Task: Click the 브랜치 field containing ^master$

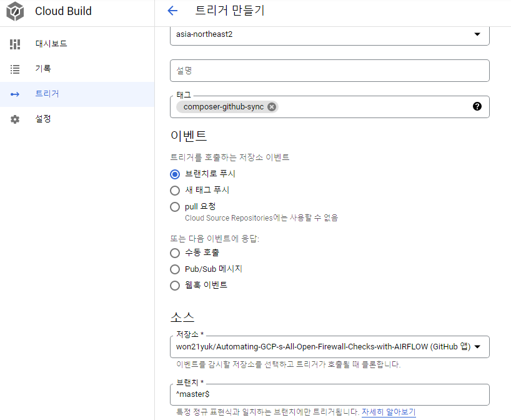Action: 329,394
